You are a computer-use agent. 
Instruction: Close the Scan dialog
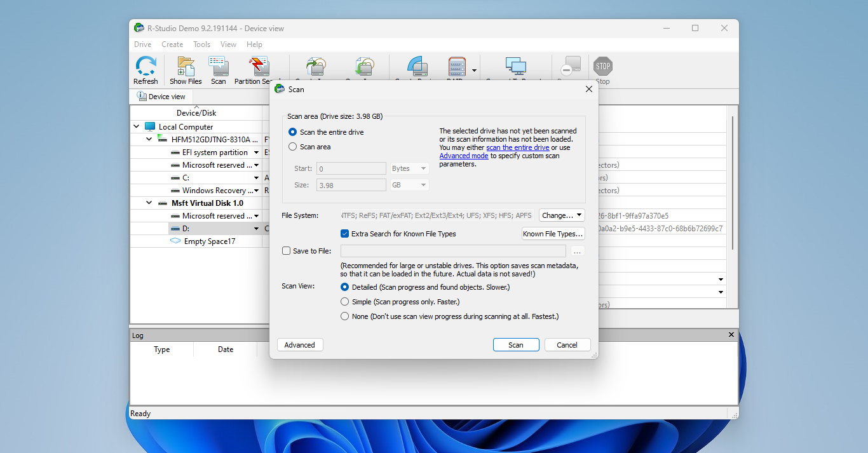pos(588,90)
